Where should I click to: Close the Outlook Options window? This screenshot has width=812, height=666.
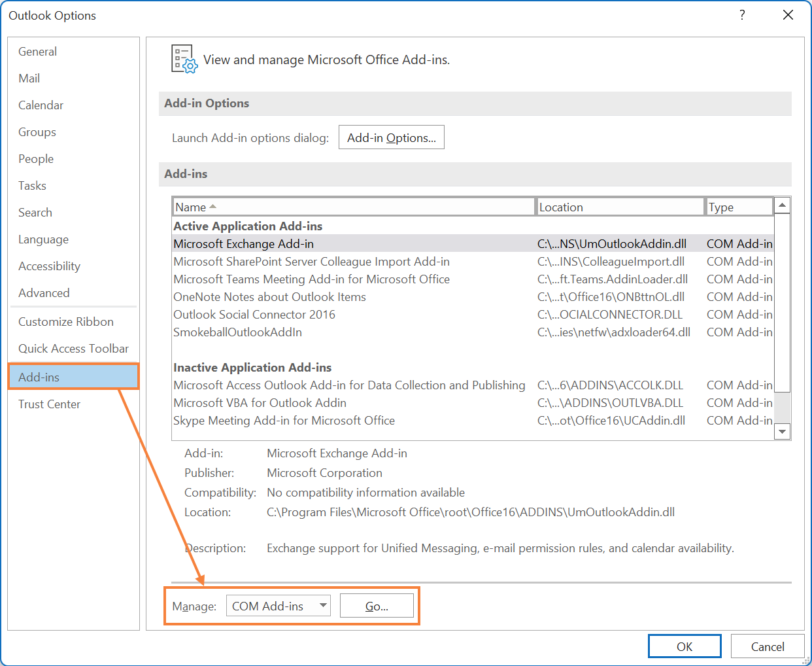788,15
